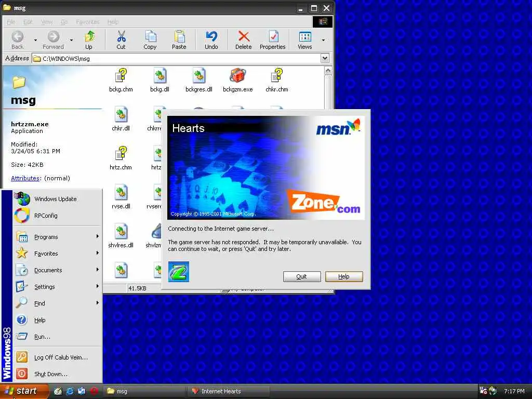Click the msn butterfly logo
Screen dimensions: 532x399
[x=338, y=128]
